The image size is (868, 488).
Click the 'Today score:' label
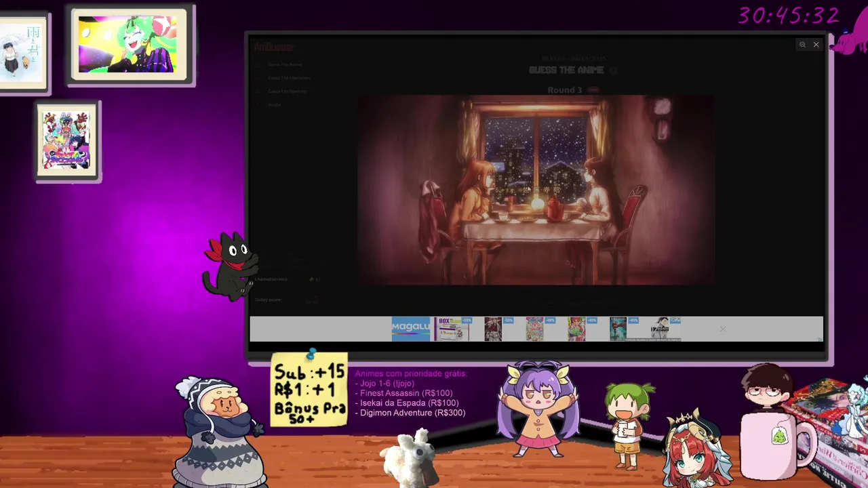[268, 300]
